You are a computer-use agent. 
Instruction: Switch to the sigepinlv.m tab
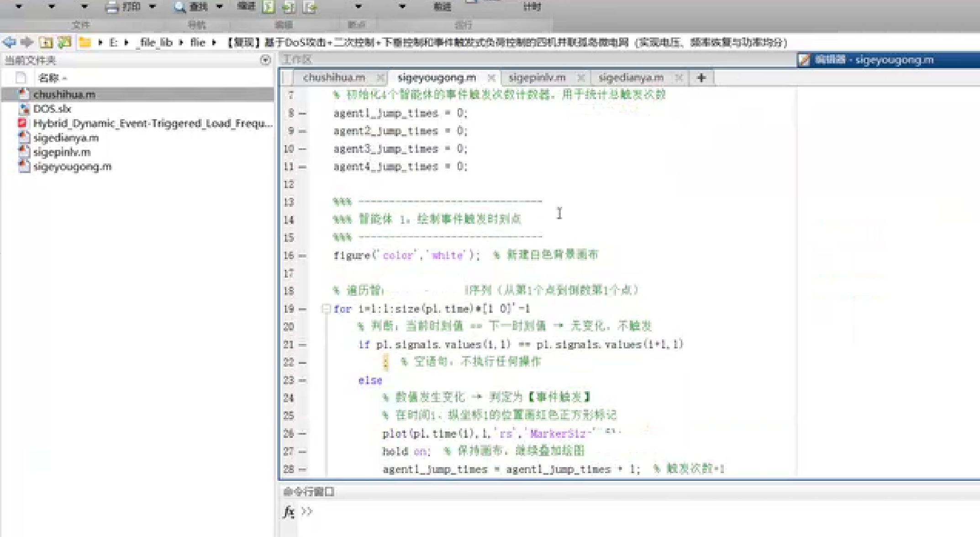[x=537, y=78]
